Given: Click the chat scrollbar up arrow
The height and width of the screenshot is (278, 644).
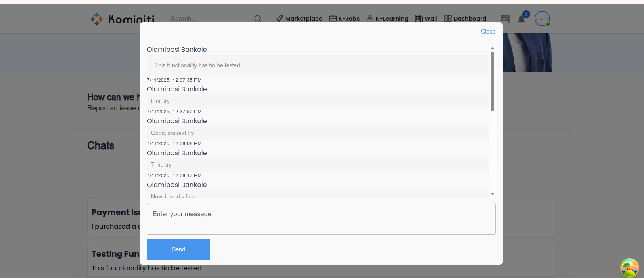Looking at the screenshot, I should pos(492,48).
